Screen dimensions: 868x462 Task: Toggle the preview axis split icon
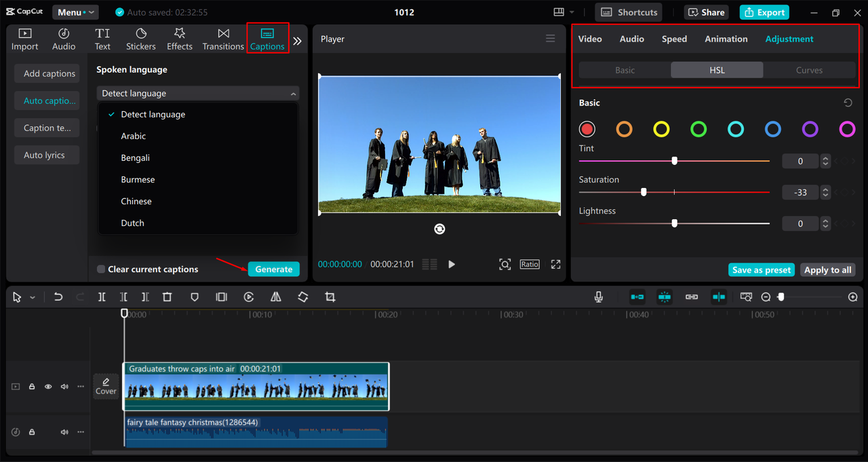tap(719, 297)
